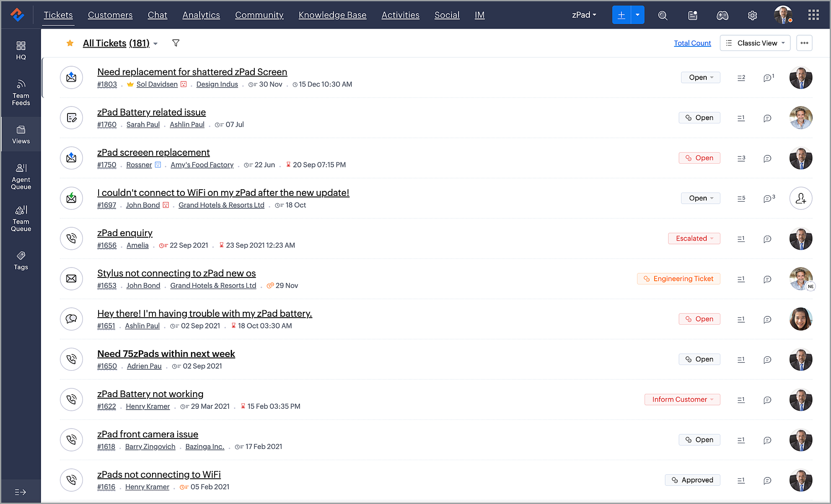Toggle favorite star for All Tickets view
831x504 pixels.
pos(70,43)
